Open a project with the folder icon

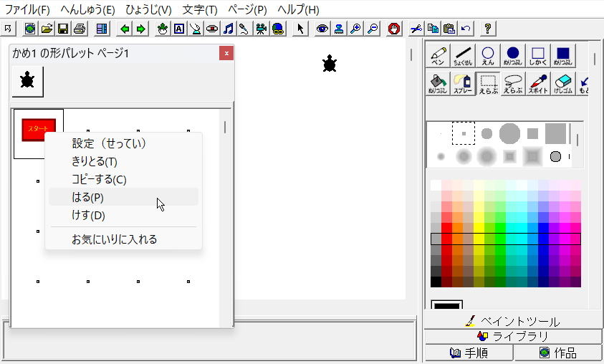point(47,29)
